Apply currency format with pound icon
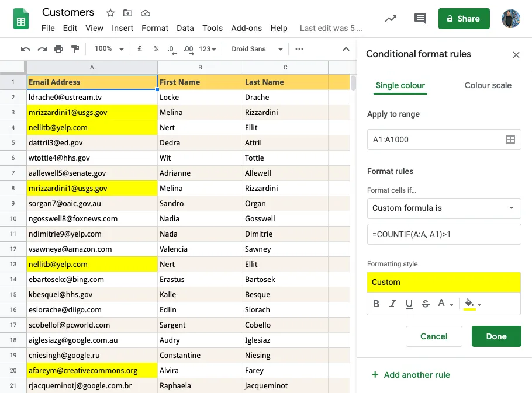Image resolution: width=532 pixels, height=393 pixels. [x=139, y=49]
